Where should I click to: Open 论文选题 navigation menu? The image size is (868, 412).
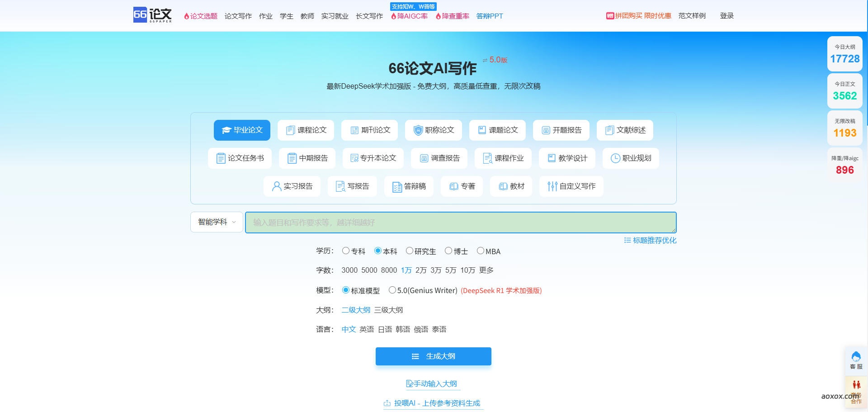coord(200,16)
